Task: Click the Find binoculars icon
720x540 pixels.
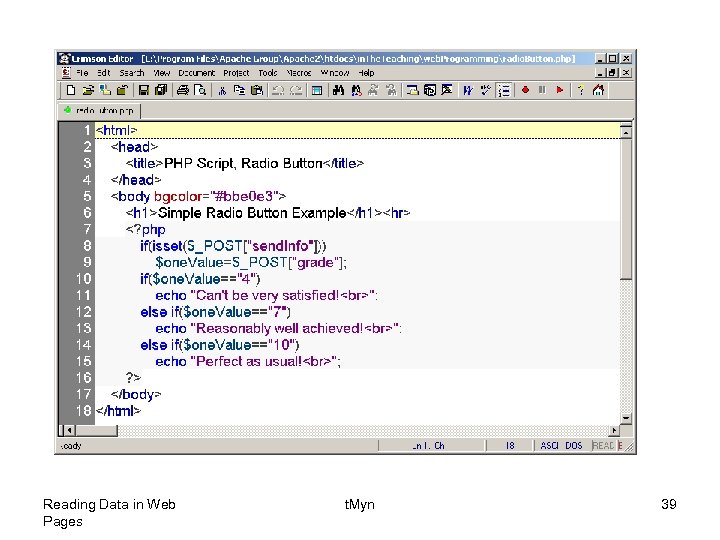Action: pos(338,90)
